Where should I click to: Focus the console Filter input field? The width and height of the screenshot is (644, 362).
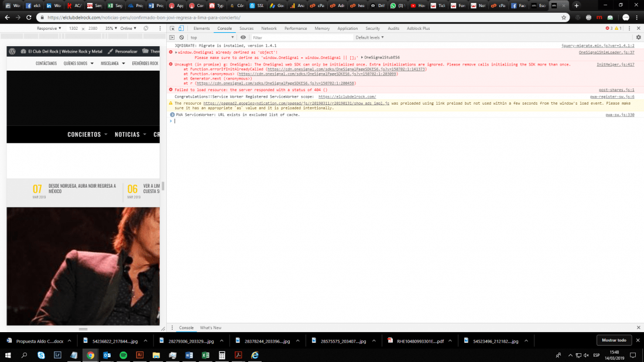[302, 37]
